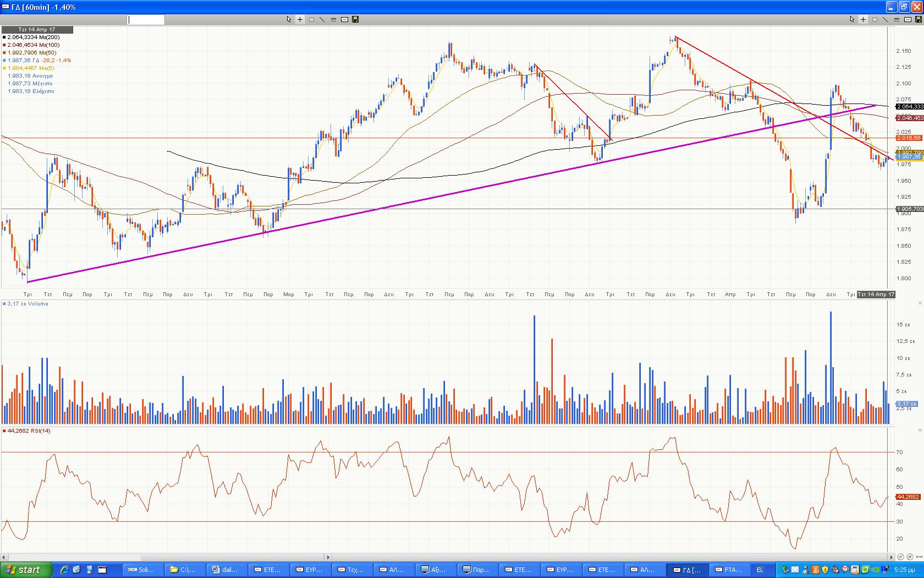Open the EL language bar indicator

[760, 570]
